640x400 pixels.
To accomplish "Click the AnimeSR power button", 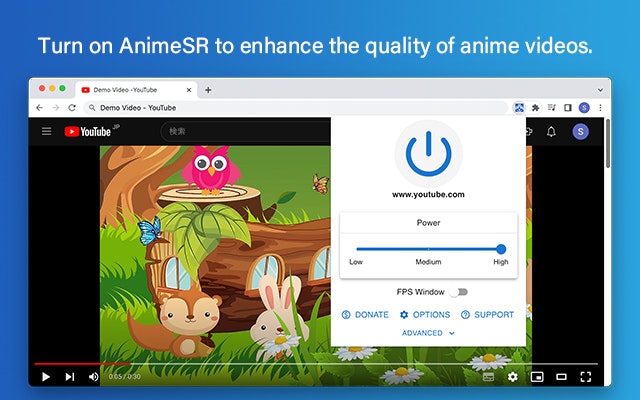I will point(428,154).
